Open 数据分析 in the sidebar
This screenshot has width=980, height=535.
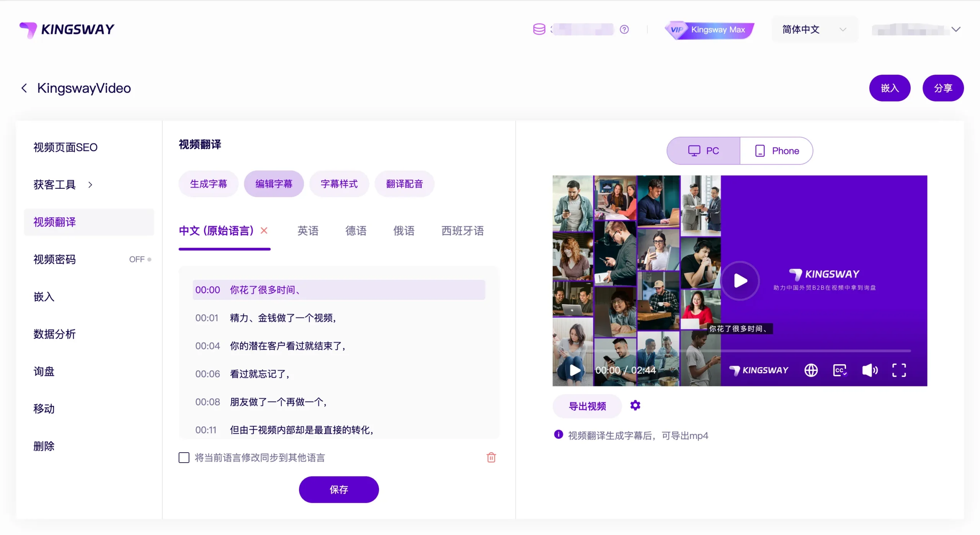point(55,334)
